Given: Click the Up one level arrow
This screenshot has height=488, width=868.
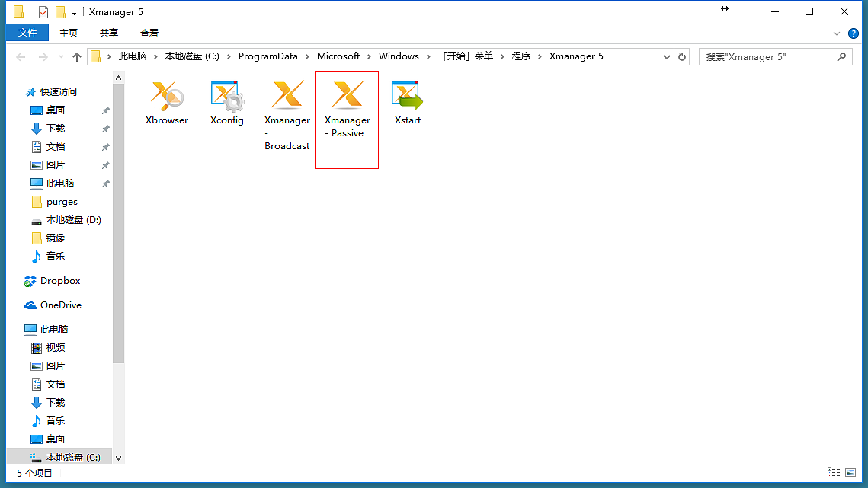Looking at the screenshot, I should (x=76, y=57).
